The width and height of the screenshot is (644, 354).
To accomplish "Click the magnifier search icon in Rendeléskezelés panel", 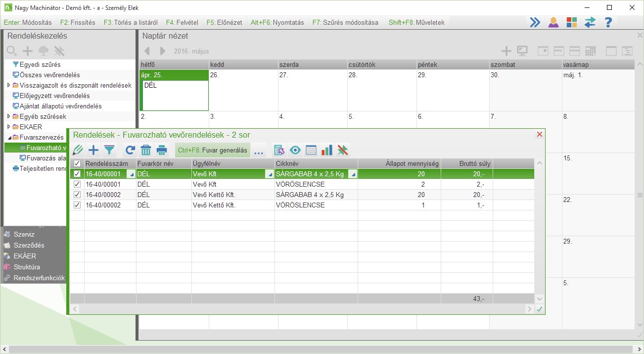I will [12, 51].
